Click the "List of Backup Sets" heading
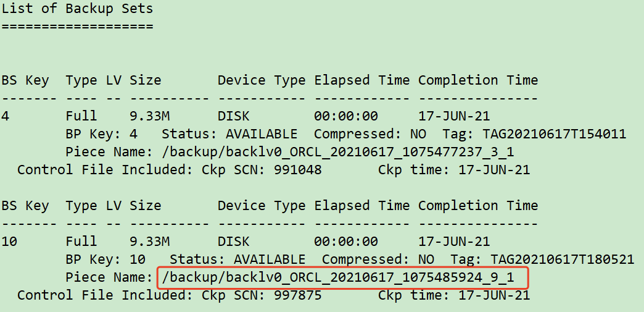The image size is (644, 312). [x=77, y=9]
